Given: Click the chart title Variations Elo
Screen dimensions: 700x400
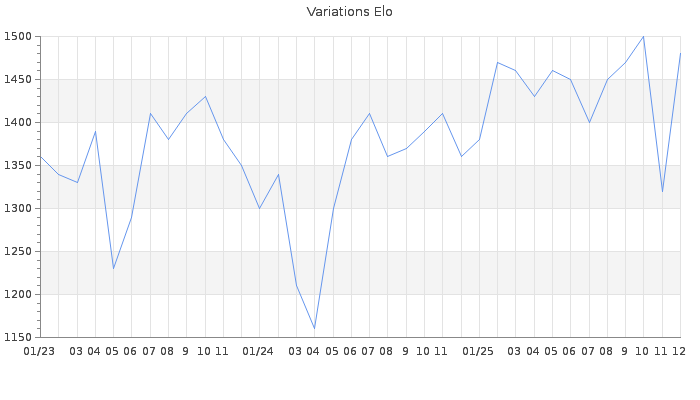Looking at the screenshot, I should pos(349,12).
